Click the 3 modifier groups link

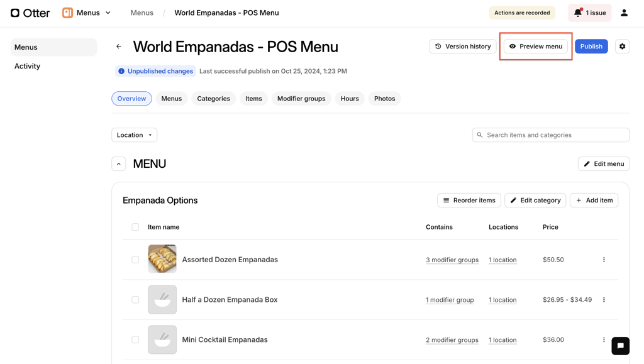click(x=452, y=260)
